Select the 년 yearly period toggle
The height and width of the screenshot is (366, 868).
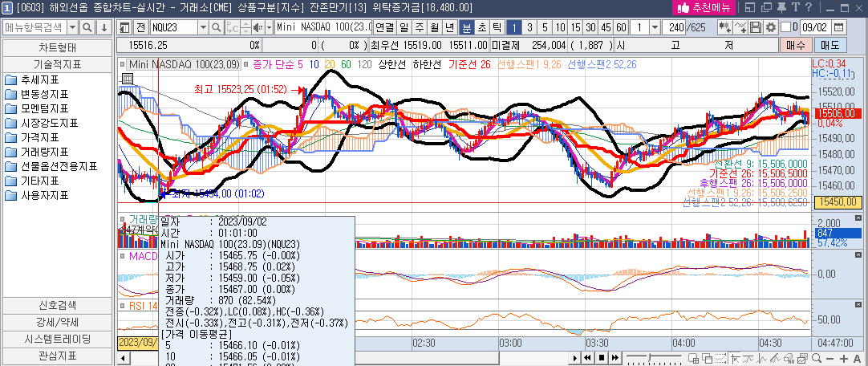[x=449, y=27]
